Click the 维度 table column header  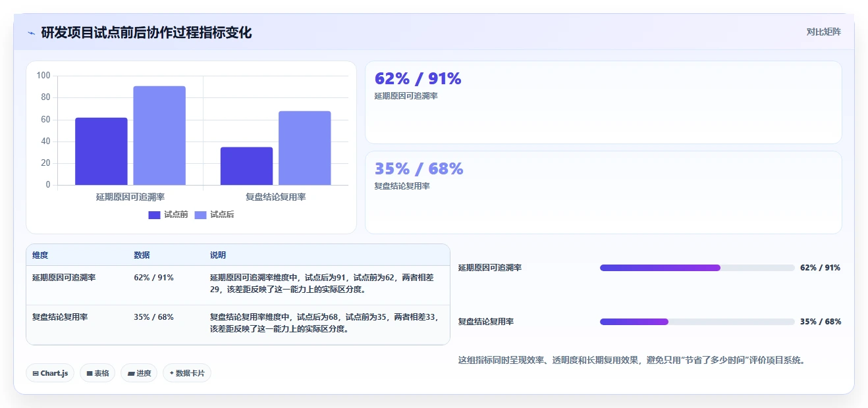40,255
